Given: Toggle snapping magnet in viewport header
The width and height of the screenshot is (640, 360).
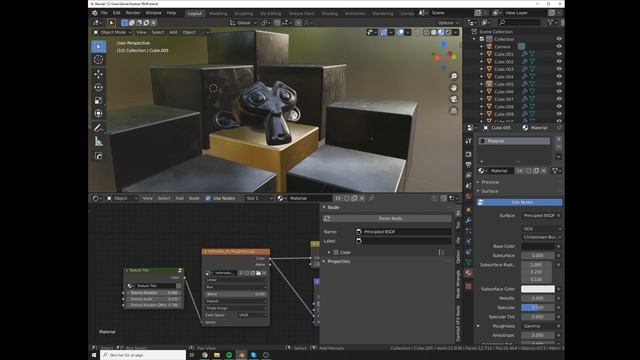Looking at the screenshot, I should point(277,23).
